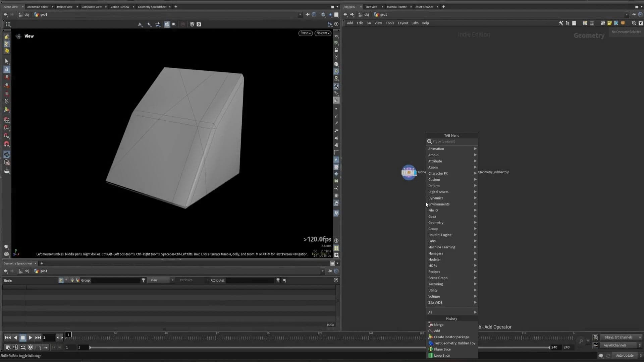Click the wrench icon in network toolbar
The height and width of the screenshot is (362, 644).
tap(560, 23)
